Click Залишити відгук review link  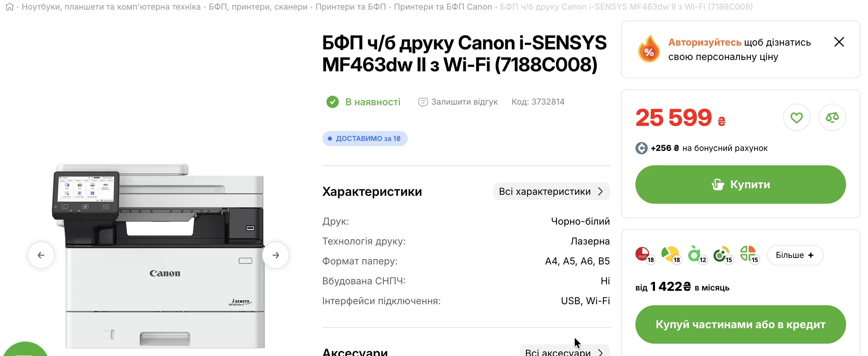coord(458,102)
